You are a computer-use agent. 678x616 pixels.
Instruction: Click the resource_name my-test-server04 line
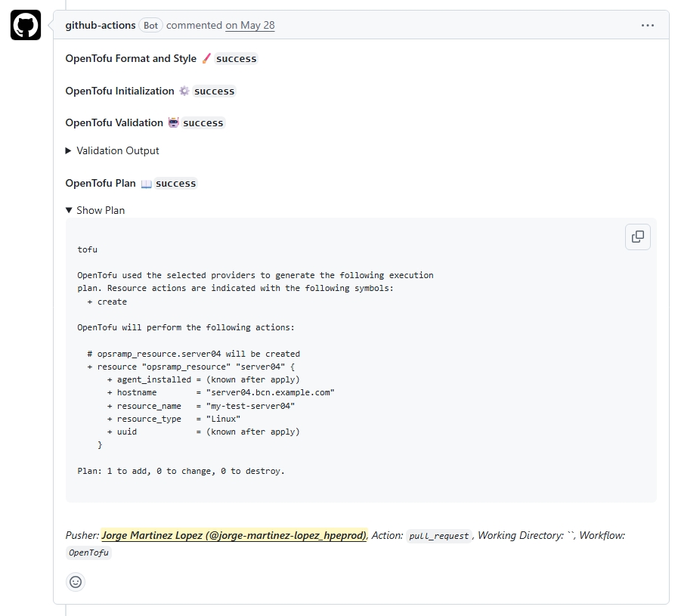[200, 406]
